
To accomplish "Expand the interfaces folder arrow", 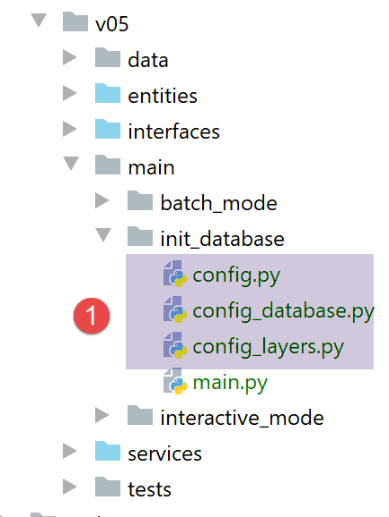I will 70,129.
